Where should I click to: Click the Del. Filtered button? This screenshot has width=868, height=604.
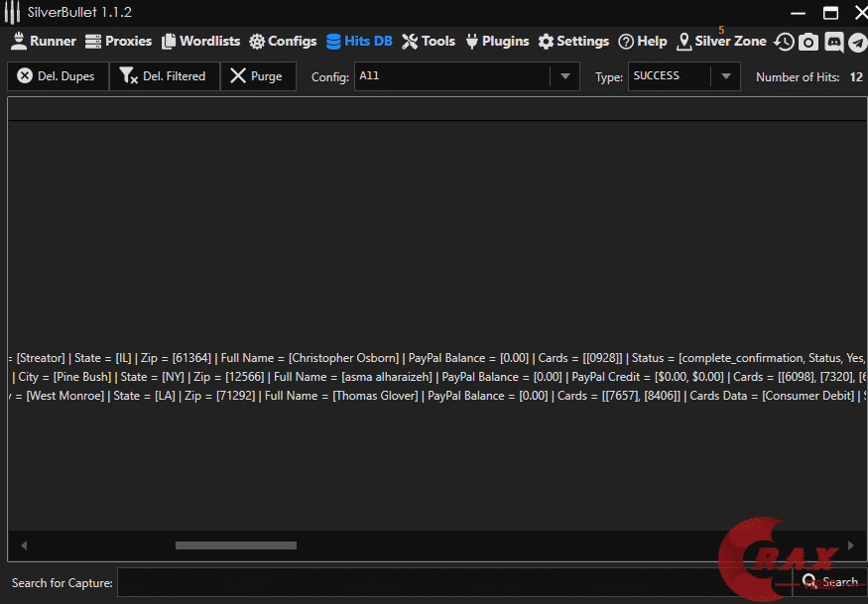click(x=165, y=75)
